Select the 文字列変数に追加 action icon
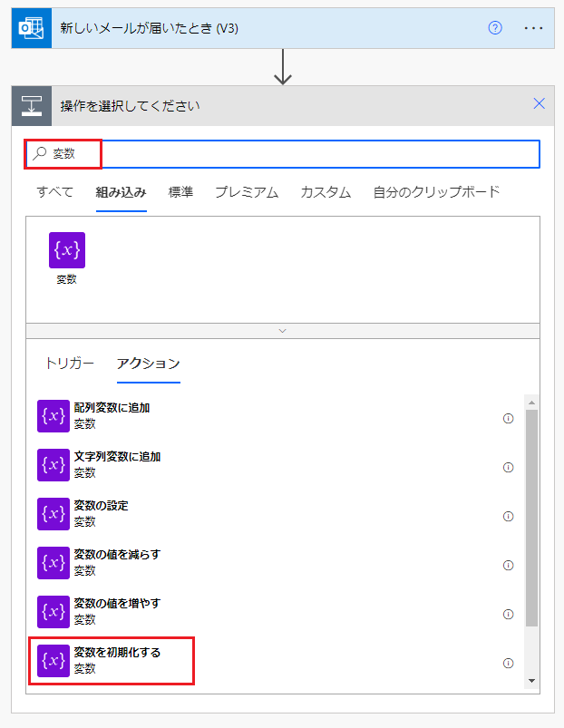 tap(53, 467)
